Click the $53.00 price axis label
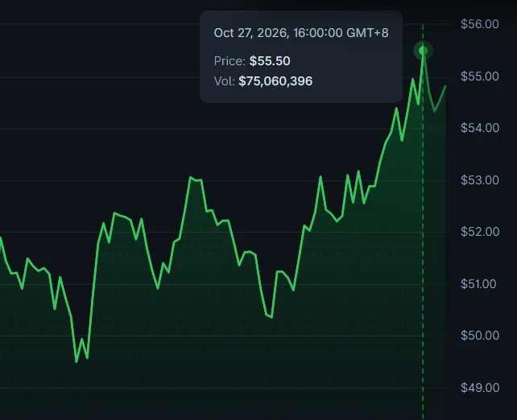 (x=480, y=180)
